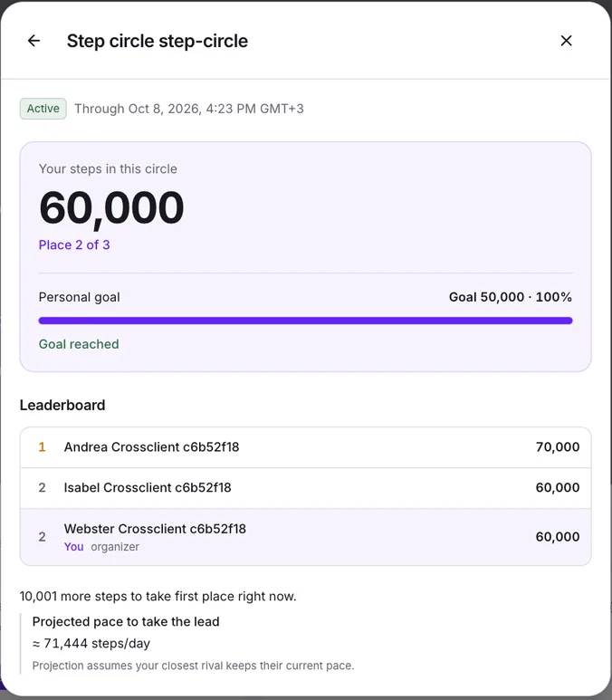The image size is (612, 700).
Task: Click the Active status badge
Action: point(43,109)
